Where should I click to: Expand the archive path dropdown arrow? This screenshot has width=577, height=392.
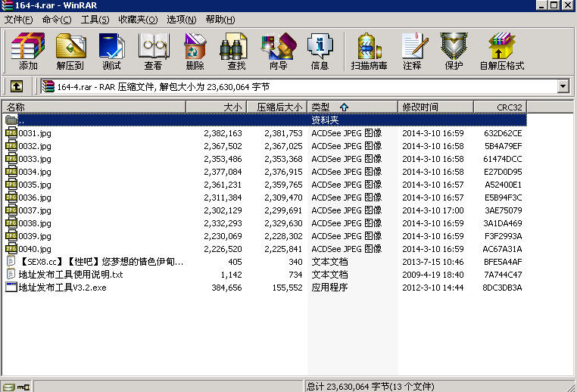(563, 86)
